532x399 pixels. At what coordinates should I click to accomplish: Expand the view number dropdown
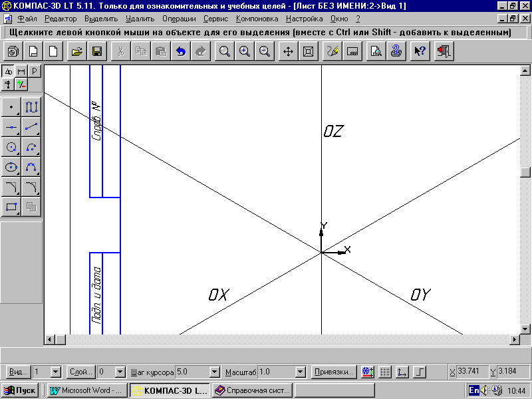click(56, 372)
